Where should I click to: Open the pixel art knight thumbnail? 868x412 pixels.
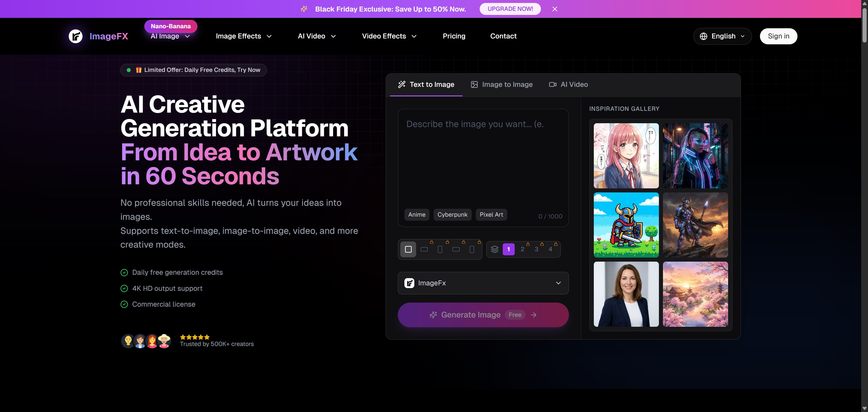click(x=626, y=225)
